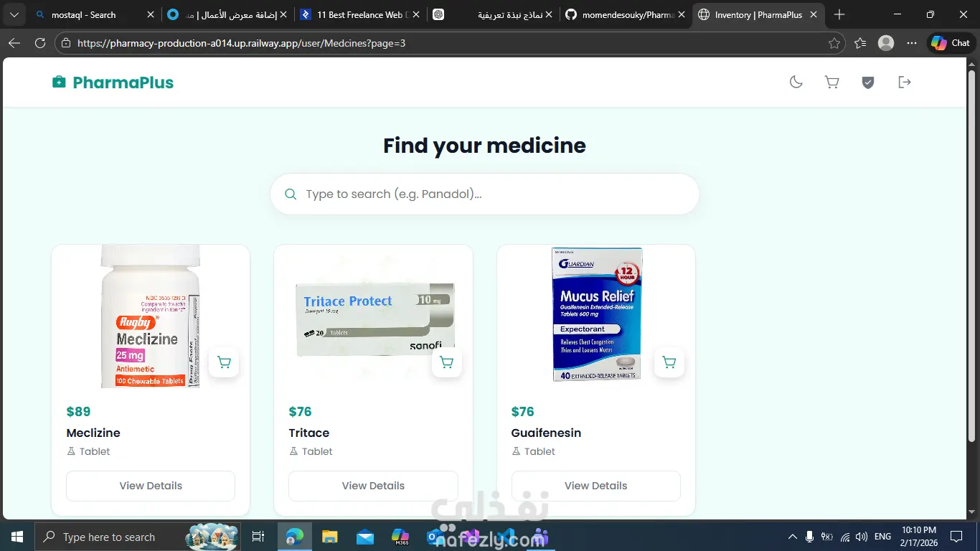This screenshot has width=980, height=551.
Task: Open Task View on taskbar
Action: point(258,537)
